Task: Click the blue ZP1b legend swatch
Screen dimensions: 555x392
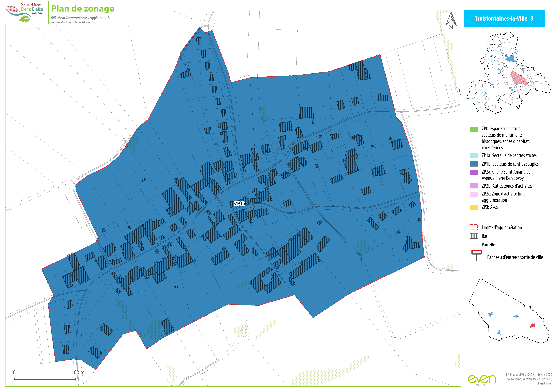Action: pyautogui.click(x=474, y=164)
